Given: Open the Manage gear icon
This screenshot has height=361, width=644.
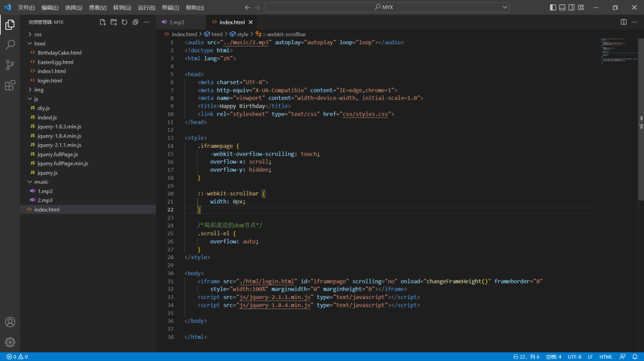Looking at the screenshot, I should [x=10, y=342].
